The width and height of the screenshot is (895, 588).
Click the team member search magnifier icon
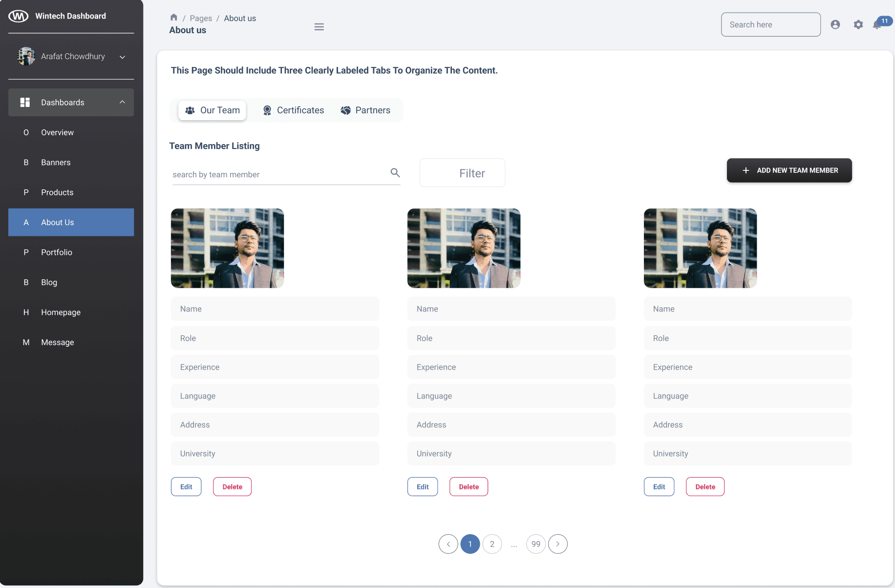395,173
